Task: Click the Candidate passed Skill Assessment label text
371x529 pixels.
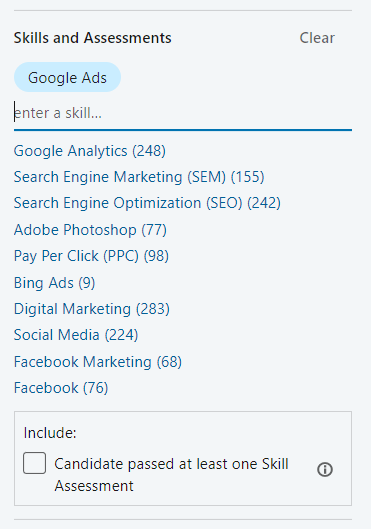Action: point(171,475)
